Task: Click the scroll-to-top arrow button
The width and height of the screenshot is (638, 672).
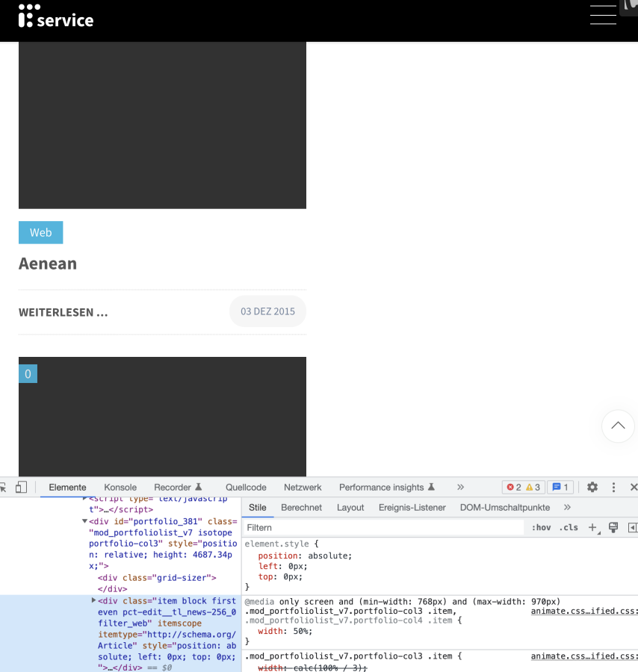Action: [x=618, y=426]
